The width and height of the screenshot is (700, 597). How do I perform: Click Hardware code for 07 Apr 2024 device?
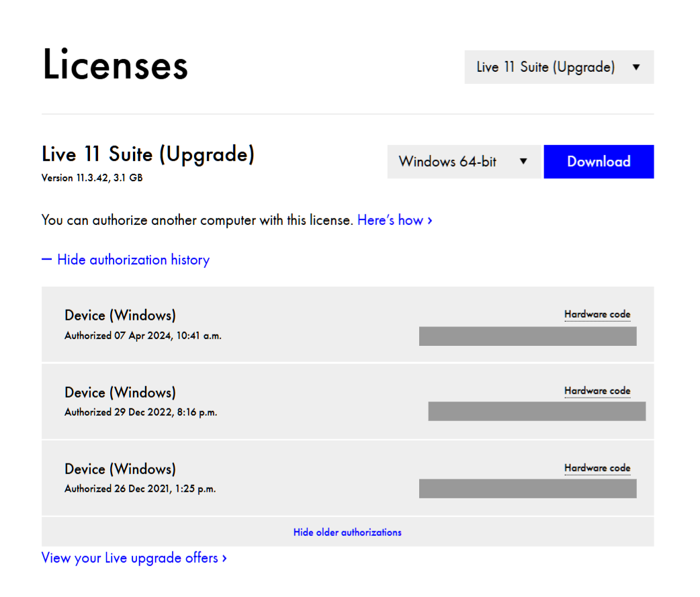[x=597, y=314]
